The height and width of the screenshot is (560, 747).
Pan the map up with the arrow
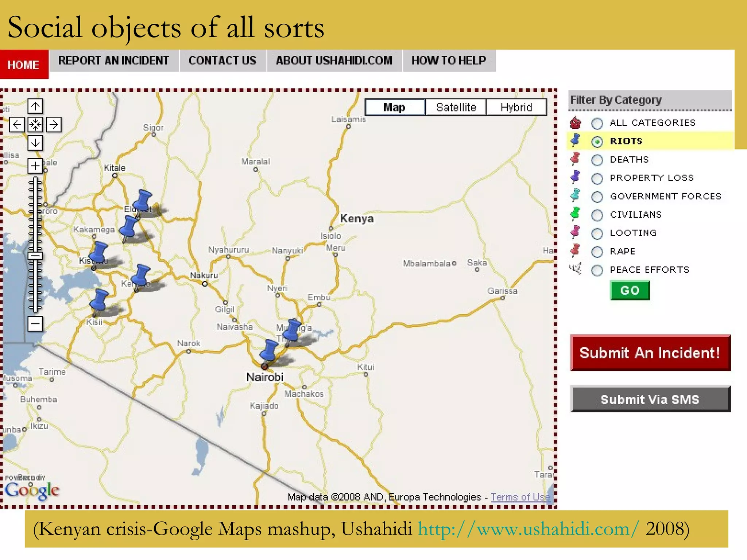tap(35, 106)
